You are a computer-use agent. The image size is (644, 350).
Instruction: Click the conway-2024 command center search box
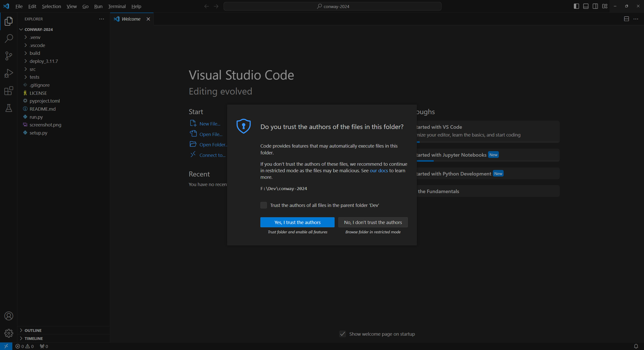pyautogui.click(x=332, y=6)
